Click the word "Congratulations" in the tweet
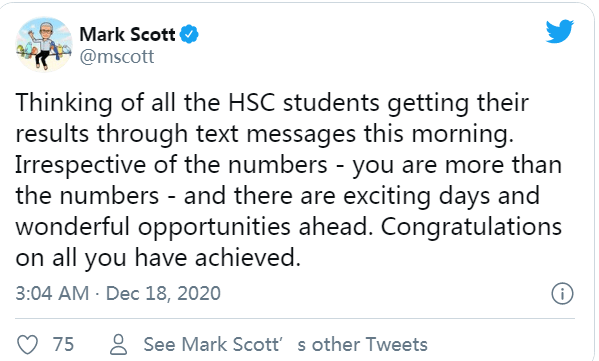The height and width of the screenshot is (361, 599). click(471, 227)
